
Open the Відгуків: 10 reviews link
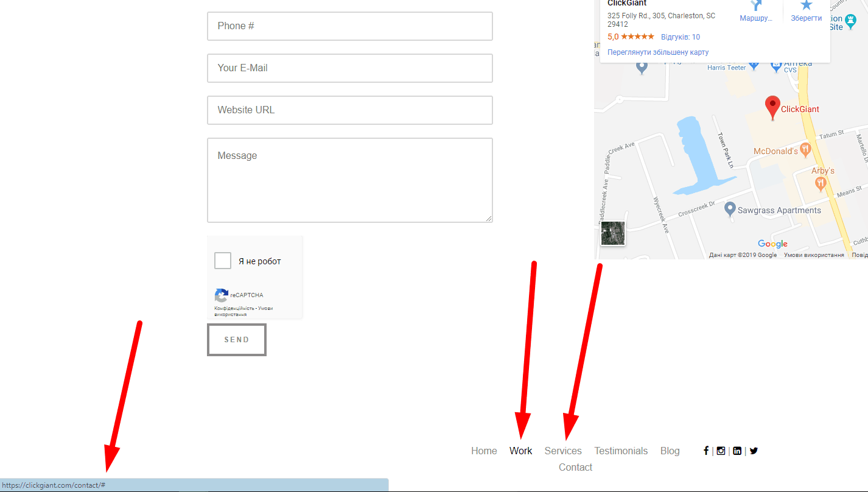point(680,37)
